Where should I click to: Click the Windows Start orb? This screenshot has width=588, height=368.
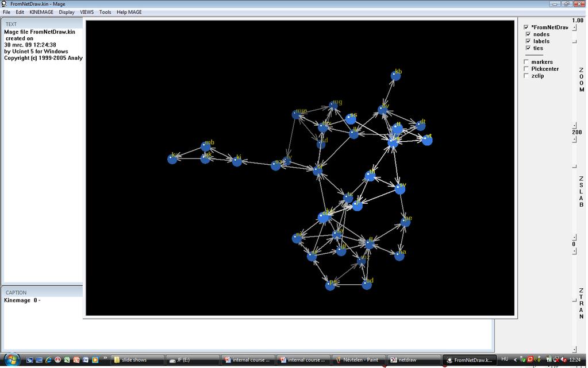11,360
